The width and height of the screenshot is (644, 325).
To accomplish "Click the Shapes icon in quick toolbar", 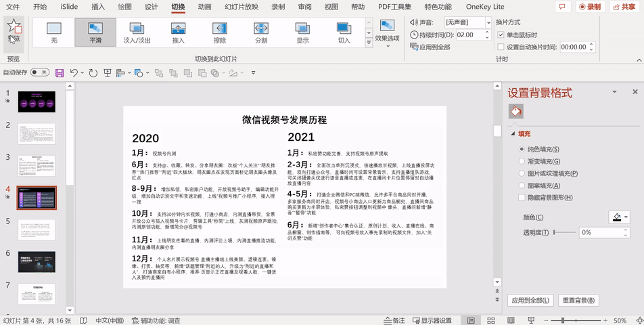I will 139,72.
